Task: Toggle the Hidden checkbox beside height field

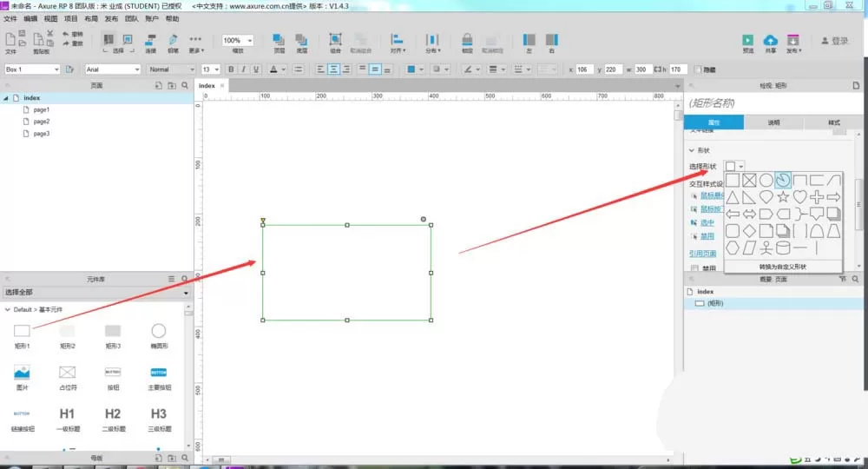Action: (698, 69)
